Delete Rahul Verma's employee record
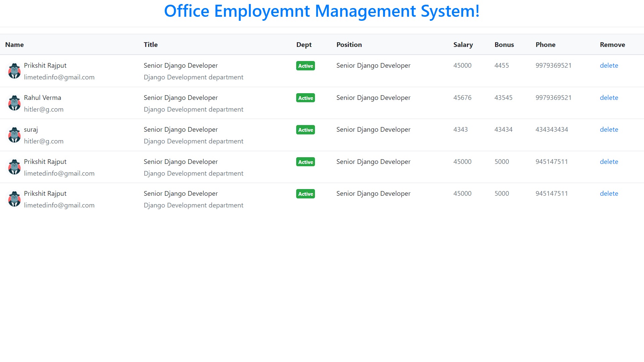Viewport: 644px width, 362px height. click(x=609, y=98)
